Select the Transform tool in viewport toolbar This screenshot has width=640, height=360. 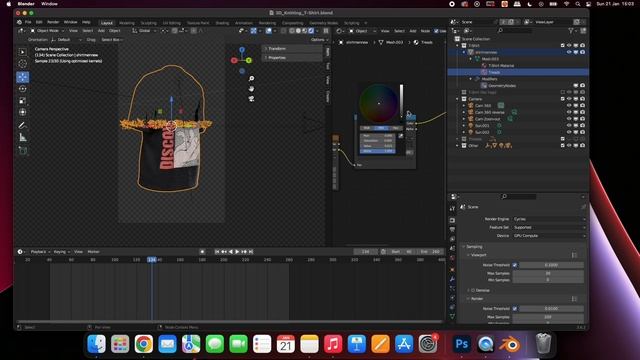(x=22, y=112)
